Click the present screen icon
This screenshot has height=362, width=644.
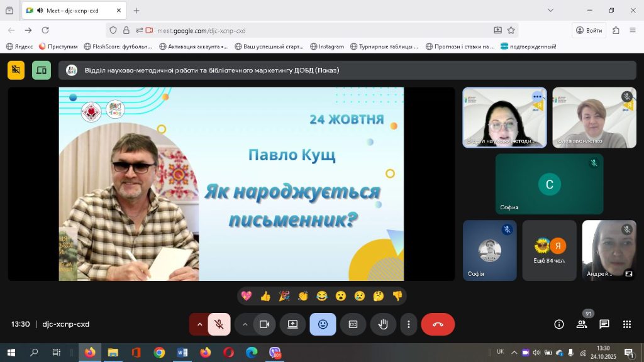coord(292,324)
